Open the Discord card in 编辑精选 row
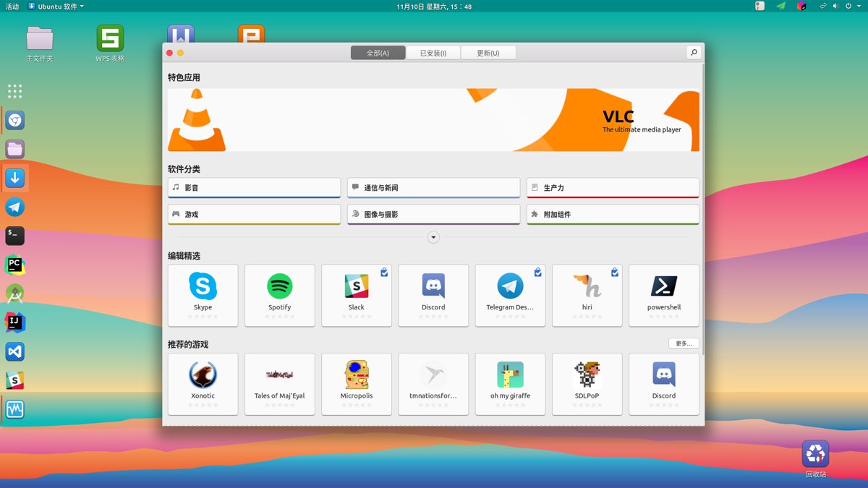Screen dimensions: 868x488 point(433,295)
